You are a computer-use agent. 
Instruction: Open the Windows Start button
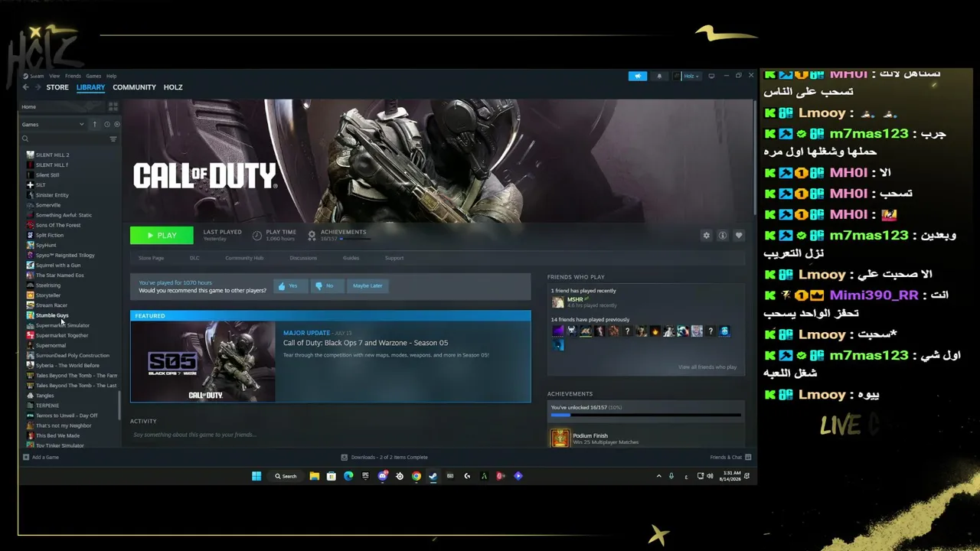click(x=256, y=476)
